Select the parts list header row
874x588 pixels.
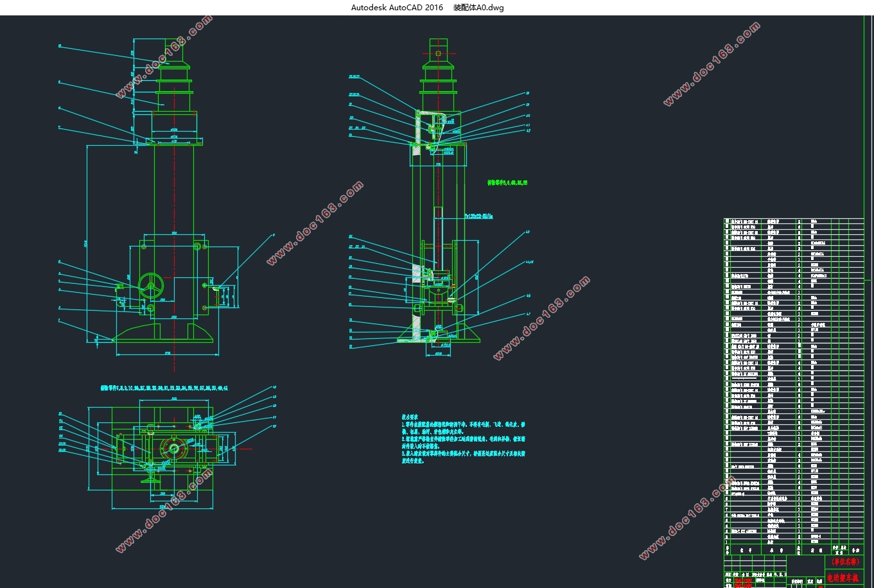click(x=794, y=550)
